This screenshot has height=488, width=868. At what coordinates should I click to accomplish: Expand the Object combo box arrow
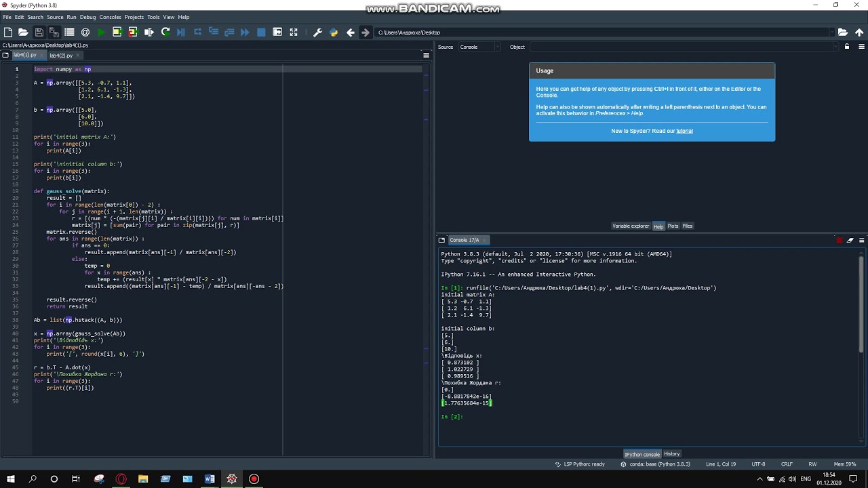pyautogui.click(x=835, y=47)
